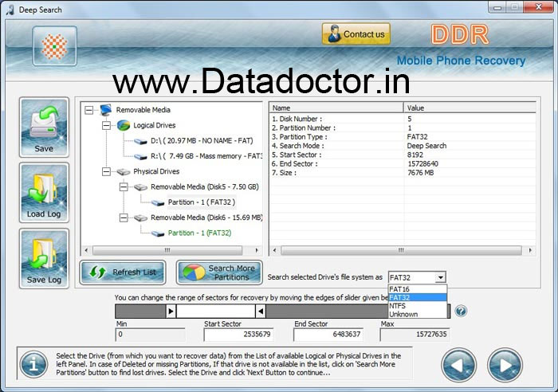Collapse the Physical Drives node
The width and height of the screenshot is (558, 392).
(x=106, y=172)
